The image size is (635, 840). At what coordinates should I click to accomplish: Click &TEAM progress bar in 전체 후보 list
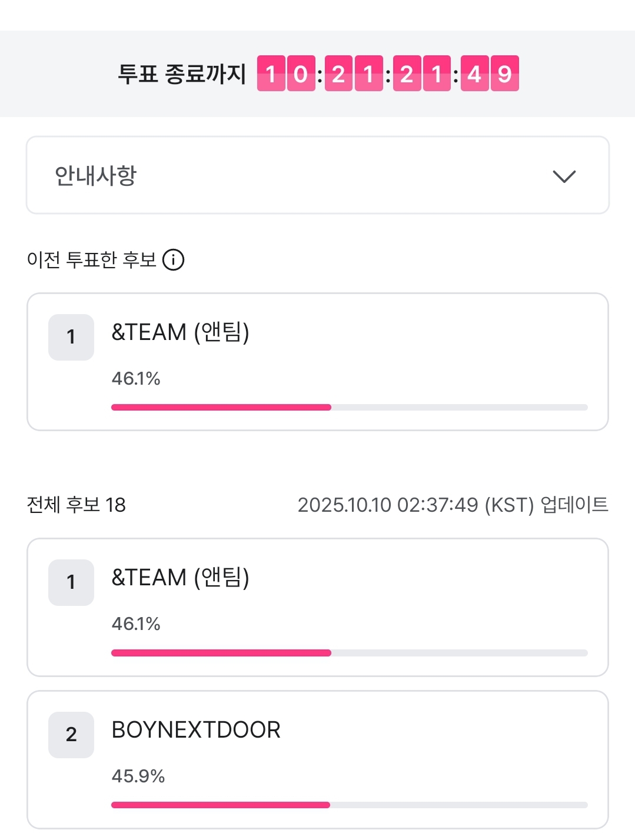349,652
